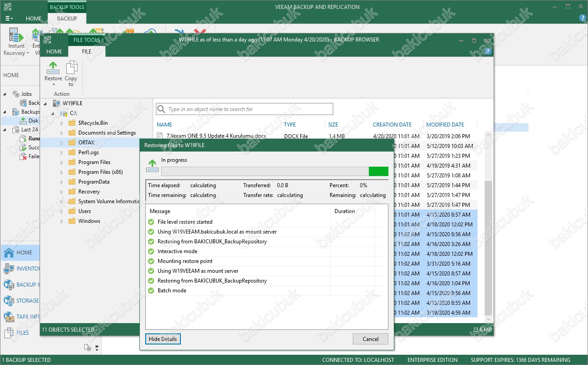Click the 'File level restore started' status icon
The width and height of the screenshot is (588, 365).
click(151, 222)
